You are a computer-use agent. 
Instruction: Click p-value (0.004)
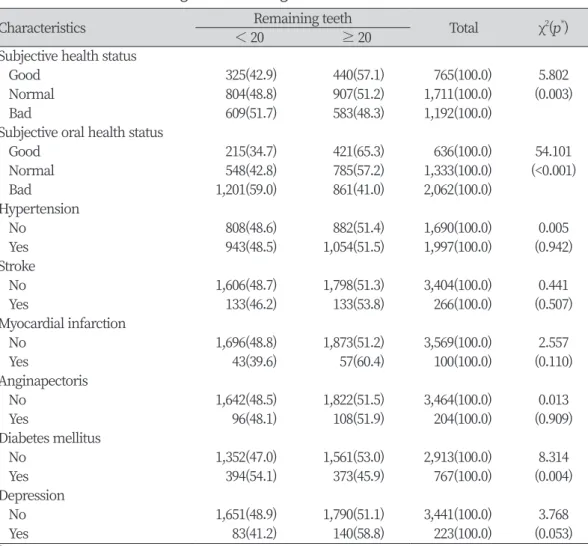pyautogui.click(x=554, y=477)
